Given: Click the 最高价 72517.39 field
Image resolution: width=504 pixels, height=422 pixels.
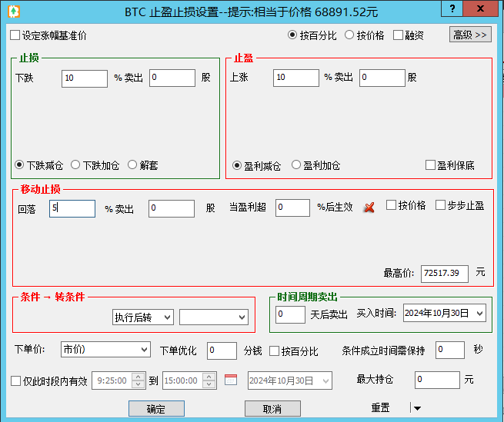Looking at the screenshot, I should point(445,274).
